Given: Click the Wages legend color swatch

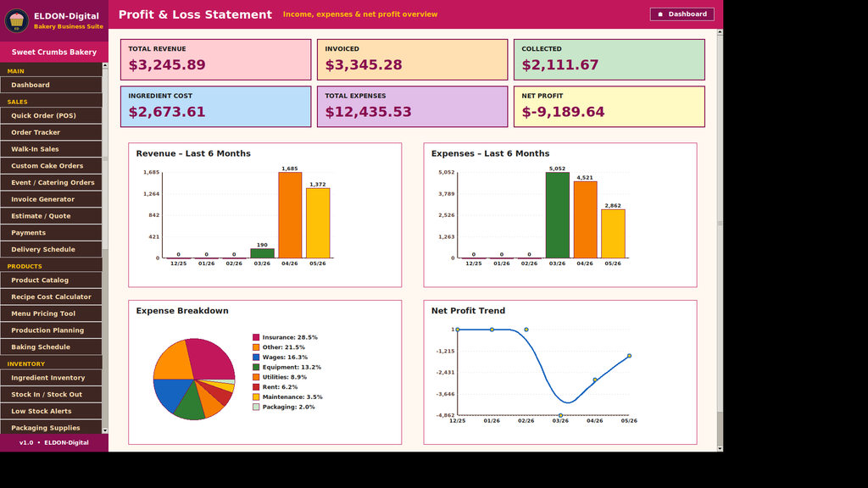Looking at the screenshot, I should (256, 358).
